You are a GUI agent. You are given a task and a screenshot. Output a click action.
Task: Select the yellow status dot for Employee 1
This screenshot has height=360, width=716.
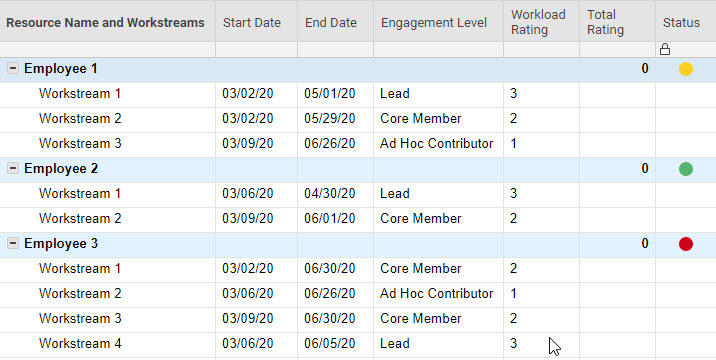pyautogui.click(x=686, y=69)
